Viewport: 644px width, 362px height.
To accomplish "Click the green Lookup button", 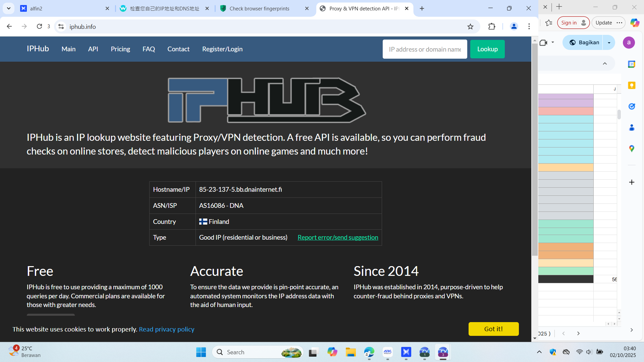I will pyautogui.click(x=487, y=49).
